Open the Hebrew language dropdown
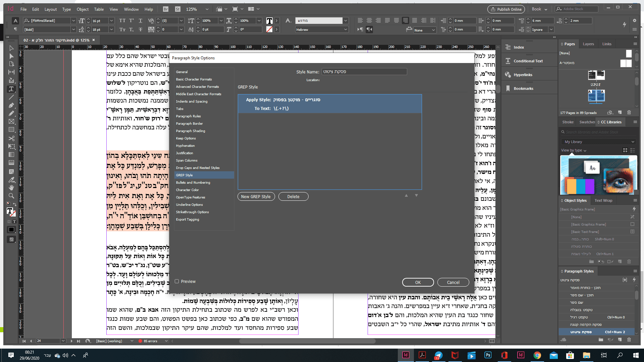Screen dimensions: 644x362 coord(345,29)
